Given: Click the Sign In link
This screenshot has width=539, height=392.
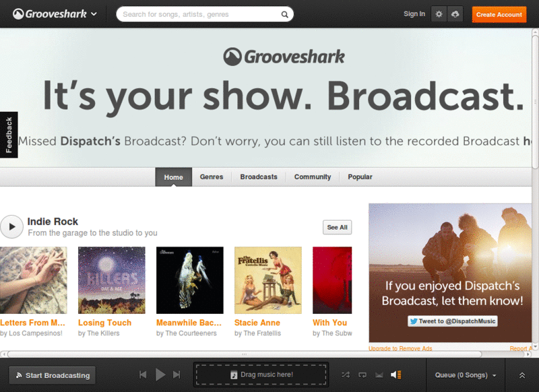Looking at the screenshot, I should (414, 14).
